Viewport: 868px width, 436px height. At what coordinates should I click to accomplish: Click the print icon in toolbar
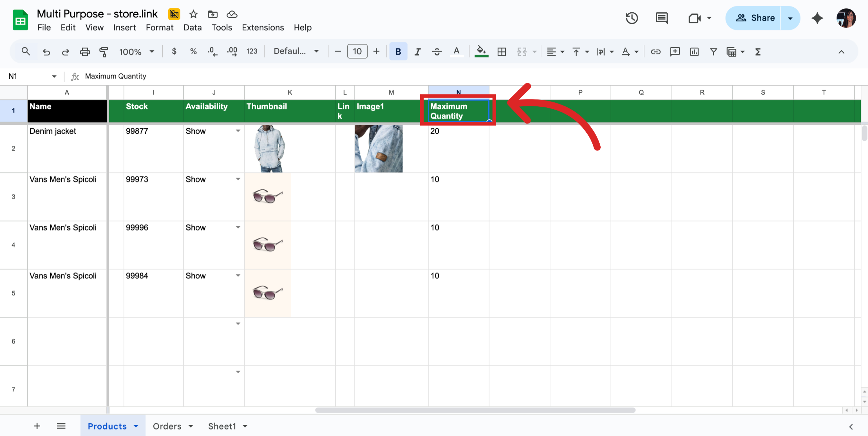(x=85, y=52)
